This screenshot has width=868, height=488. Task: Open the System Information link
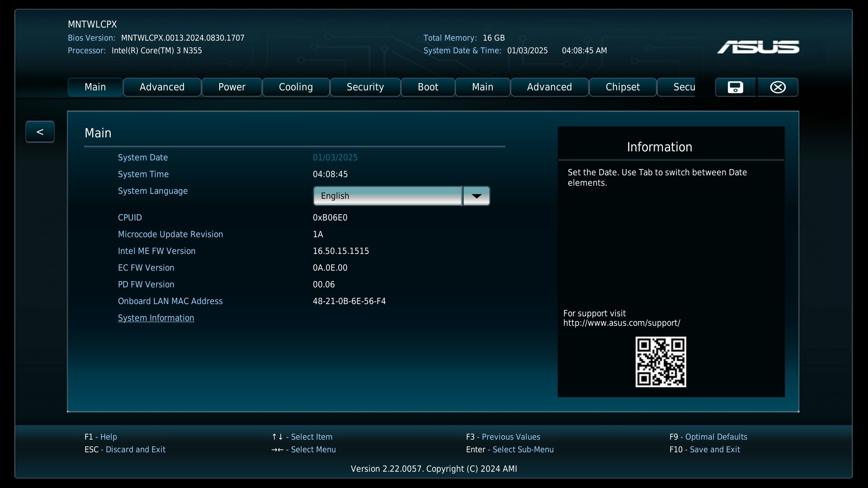156,318
